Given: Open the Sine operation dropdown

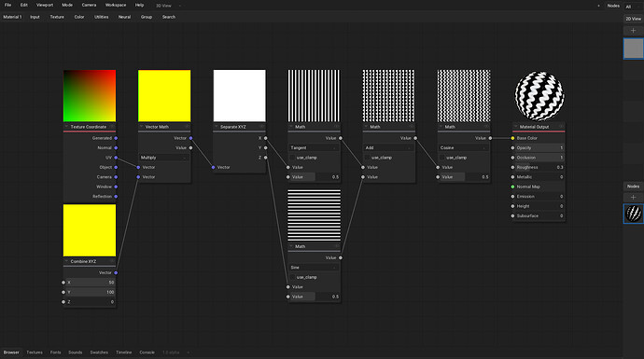Looking at the screenshot, I should pyautogui.click(x=314, y=268).
